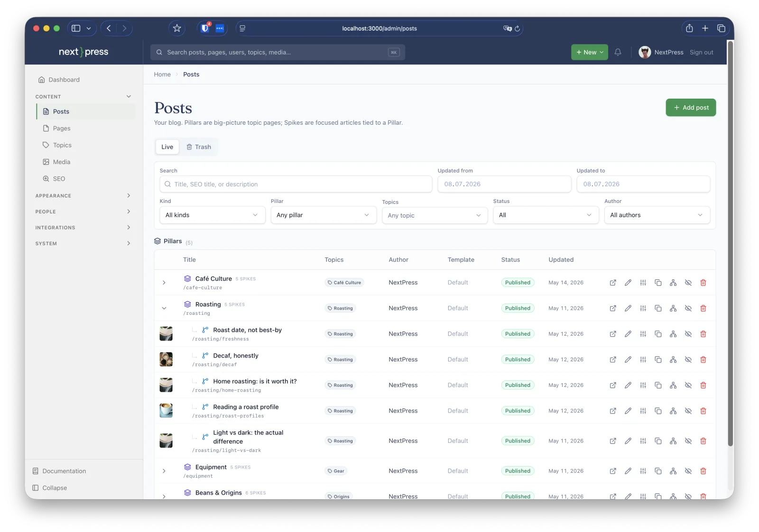Open hierarchy icon for Reading a roast profile
The width and height of the screenshot is (759, 532).
673,411
